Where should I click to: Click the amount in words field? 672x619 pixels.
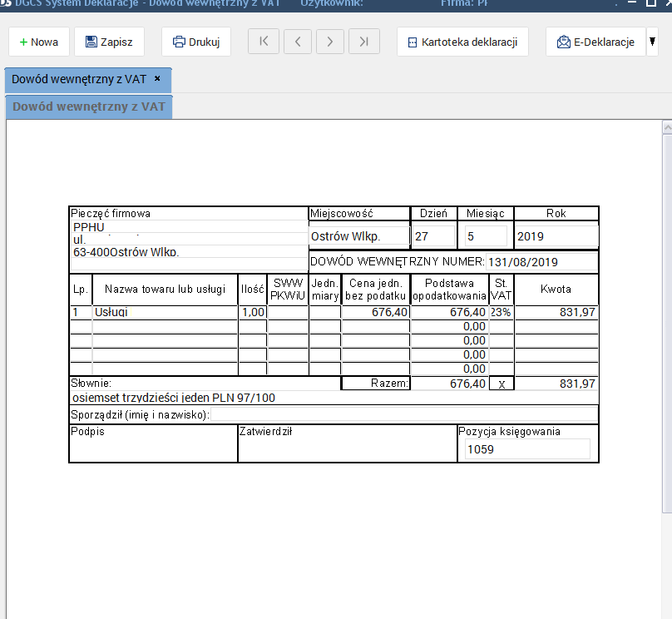tap(334, 398)
